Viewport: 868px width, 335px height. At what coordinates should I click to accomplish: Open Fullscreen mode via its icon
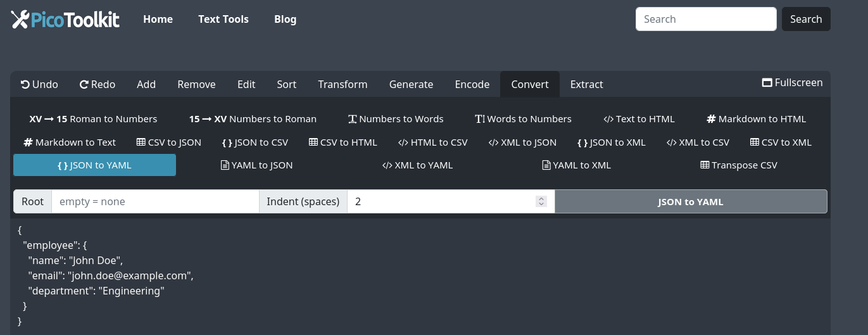767,83
